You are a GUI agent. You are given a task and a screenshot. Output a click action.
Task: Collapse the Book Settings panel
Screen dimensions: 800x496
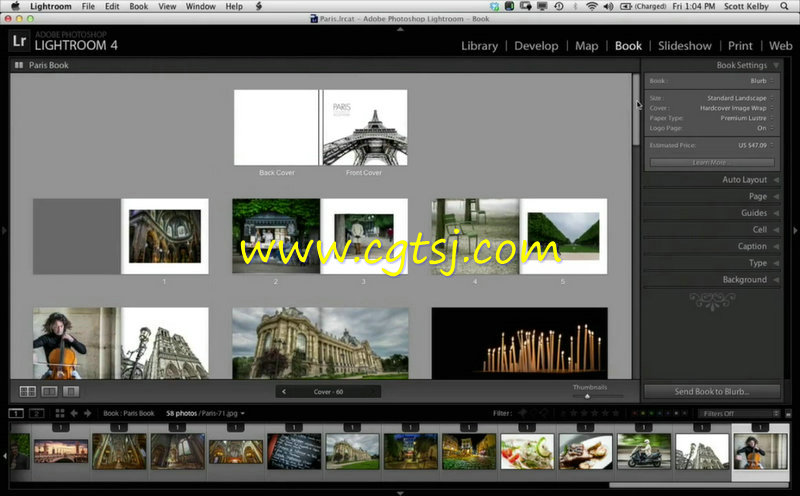tap(776, 65)
